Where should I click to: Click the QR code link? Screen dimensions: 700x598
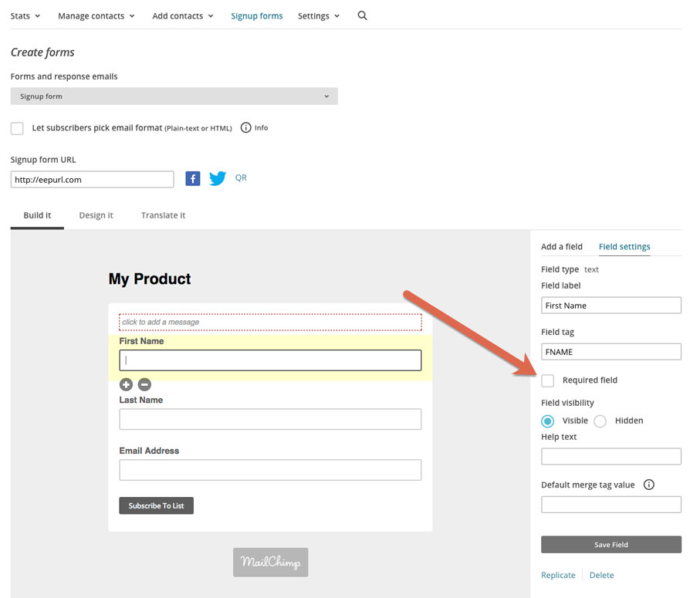pyautogui.click(x=241, y=177)
